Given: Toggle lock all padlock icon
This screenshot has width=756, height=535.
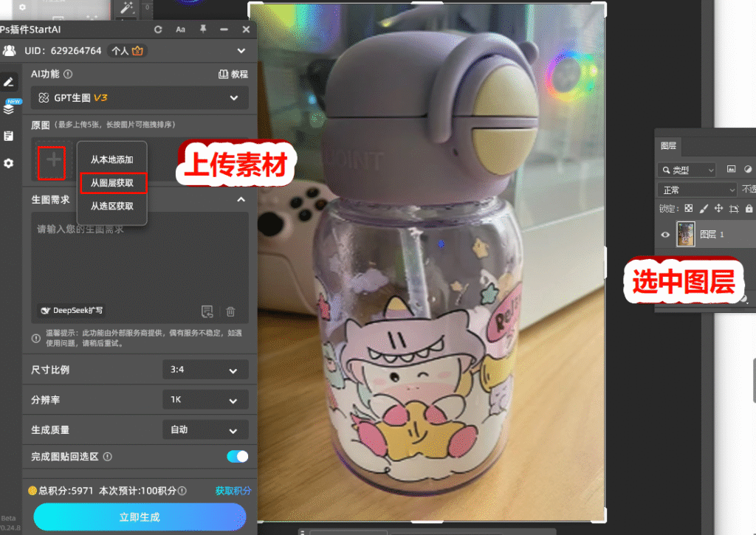Looking at the screenshot, I should (749, 208).
